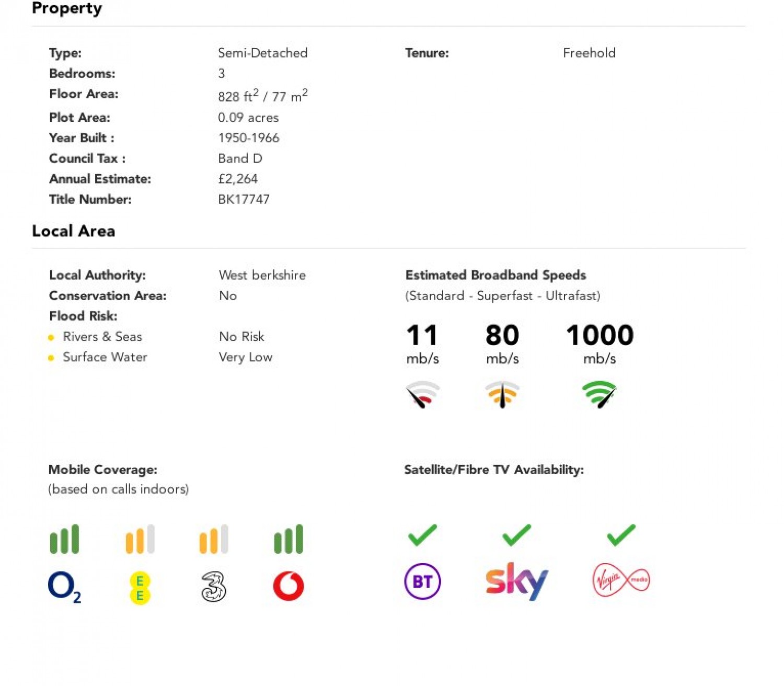Click the 1000 mb/s ultrafast speed value
This screenshot has height=686, width=784.
tap(599, 344)
